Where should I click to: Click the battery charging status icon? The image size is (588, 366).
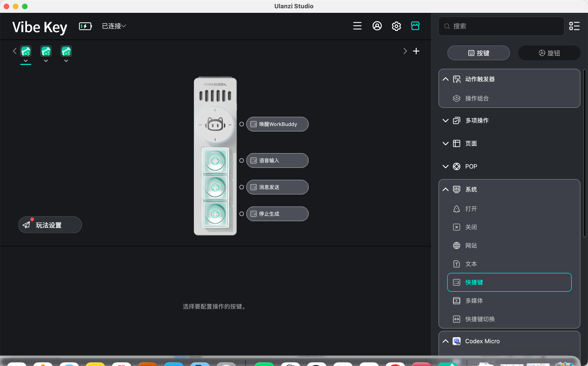85,26
